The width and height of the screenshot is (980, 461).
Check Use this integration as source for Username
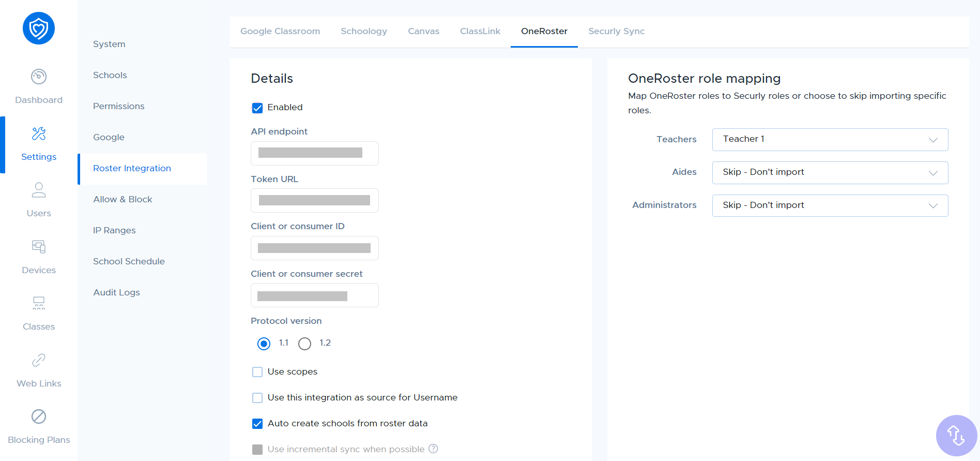tap(257, 398)
